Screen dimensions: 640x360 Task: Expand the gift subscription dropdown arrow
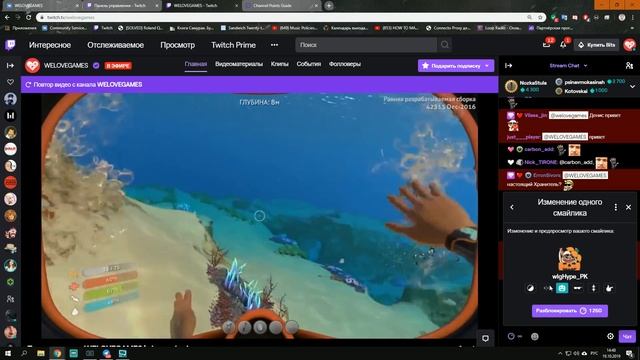tap(487, 66)
